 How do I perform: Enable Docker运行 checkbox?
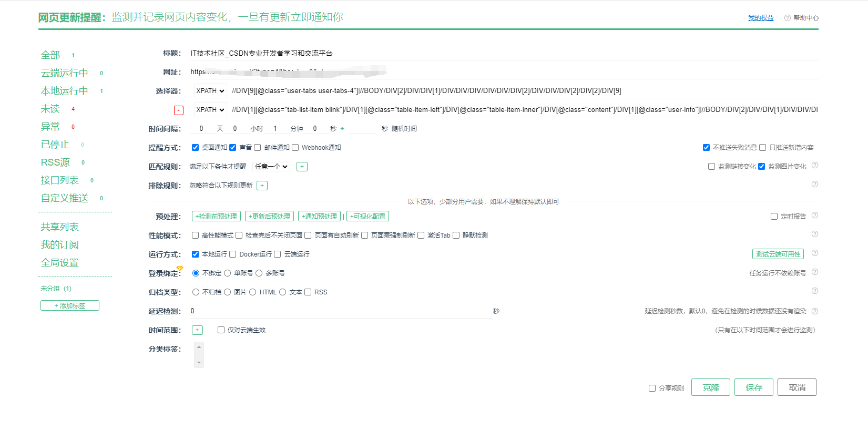tap(232, 254)
